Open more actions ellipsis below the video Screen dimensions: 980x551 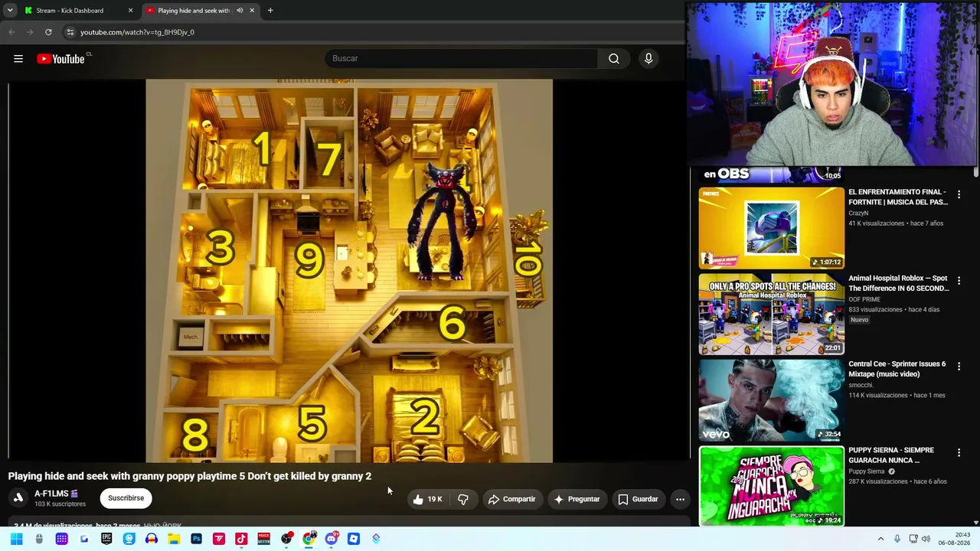coord(680,499)
